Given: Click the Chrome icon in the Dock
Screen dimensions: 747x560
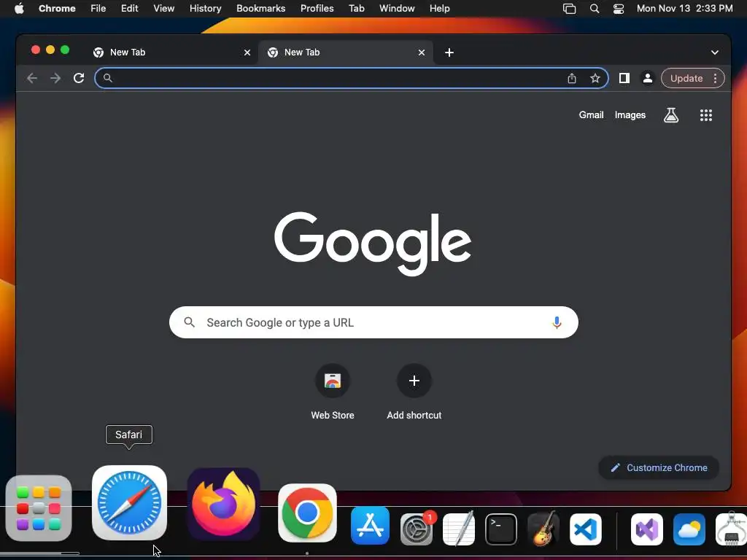Looking at the screenshot, I should click(307, 513).
